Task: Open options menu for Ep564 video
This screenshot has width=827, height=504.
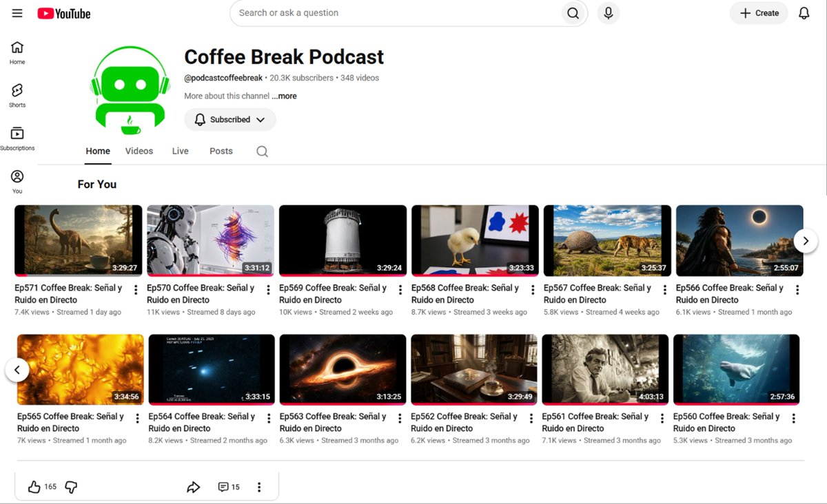Action: (269, 419)
